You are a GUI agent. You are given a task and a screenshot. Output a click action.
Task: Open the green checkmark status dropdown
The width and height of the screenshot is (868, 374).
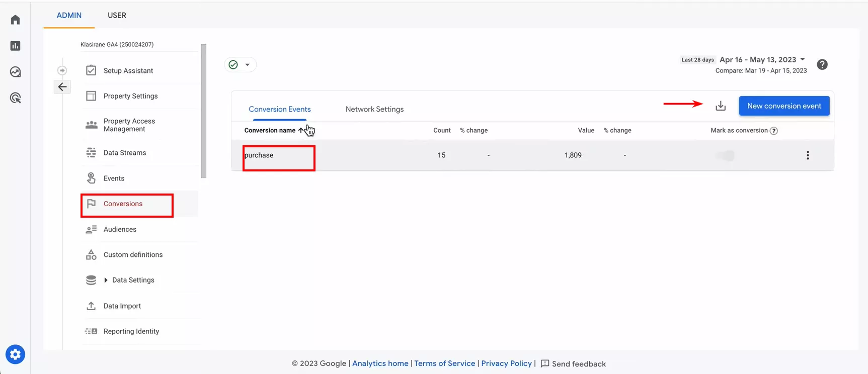pyautogui.click(x=240, y=64)
